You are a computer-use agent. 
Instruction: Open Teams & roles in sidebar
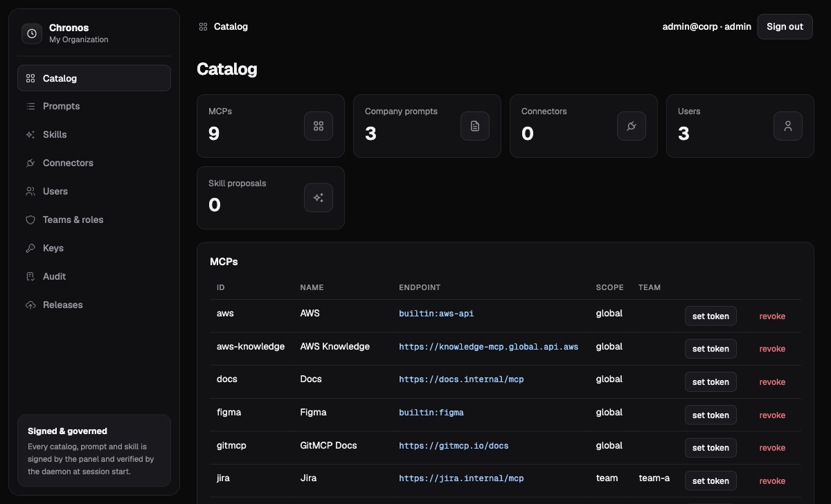tap(94, 219)
